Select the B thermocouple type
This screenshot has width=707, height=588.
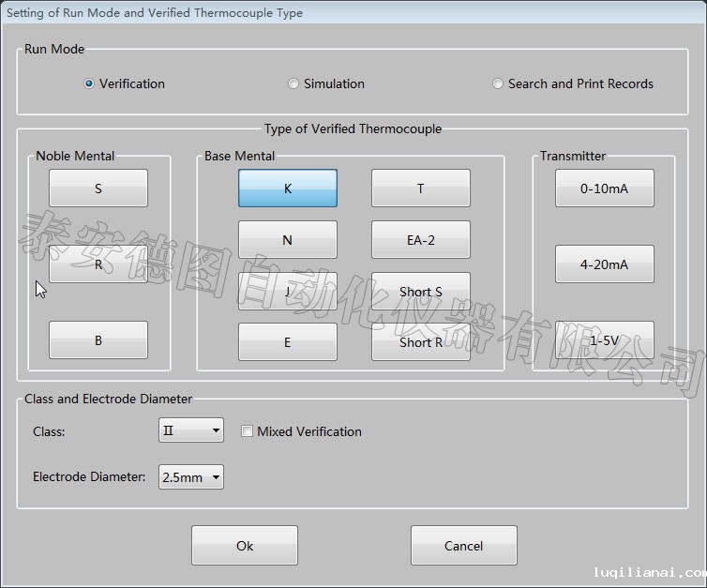(x=98, y=340)
